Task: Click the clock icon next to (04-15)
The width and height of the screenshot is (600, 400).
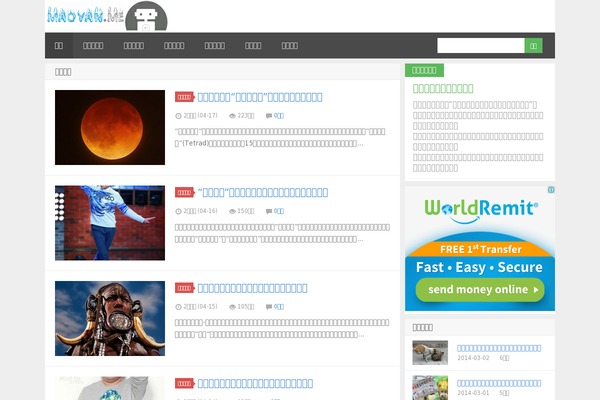Action: 178,307
